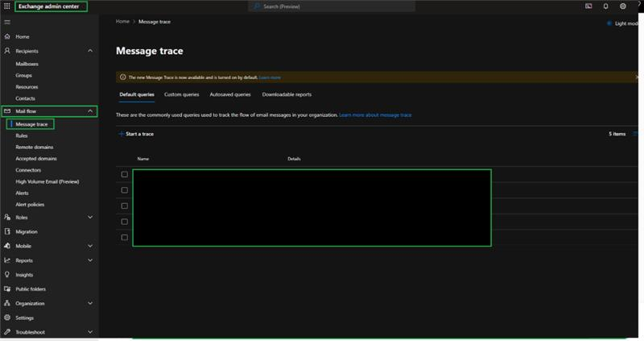This screenshot has width=644, height=341.
Task: Open the settings gear in top bar
Action: tap(623, 6)
